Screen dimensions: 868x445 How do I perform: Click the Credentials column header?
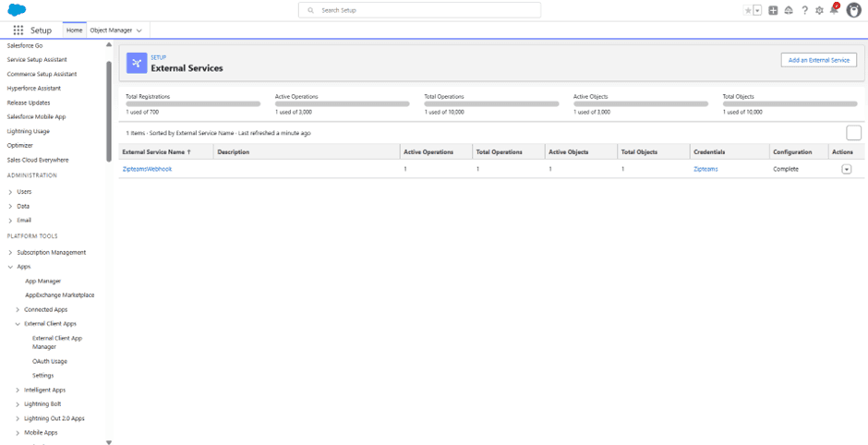(729, 151)
